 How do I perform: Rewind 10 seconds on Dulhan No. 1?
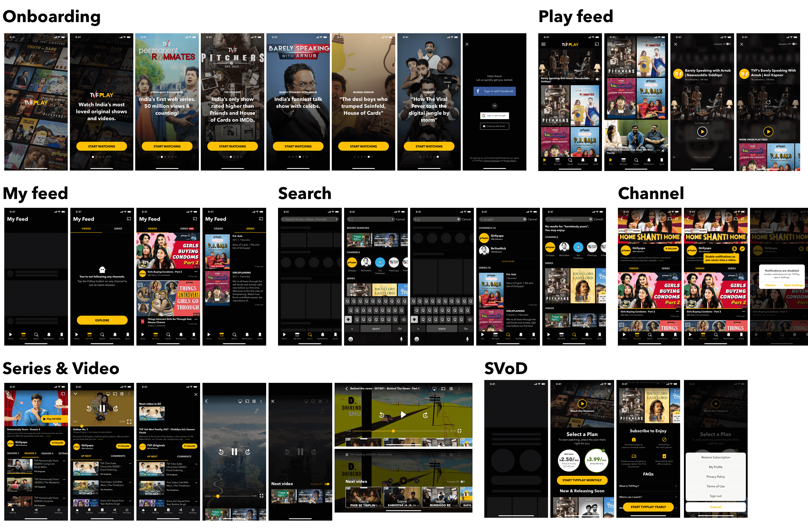point(89,408)
